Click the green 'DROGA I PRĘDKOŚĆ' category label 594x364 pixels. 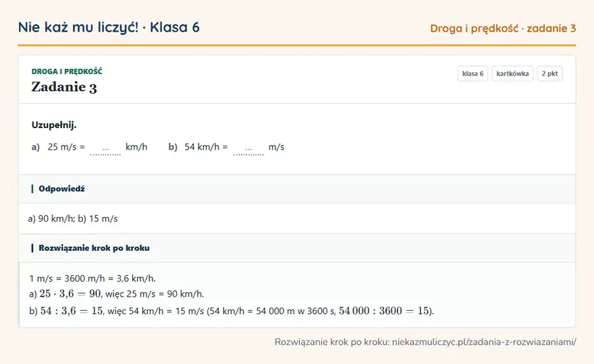point(67,71)
